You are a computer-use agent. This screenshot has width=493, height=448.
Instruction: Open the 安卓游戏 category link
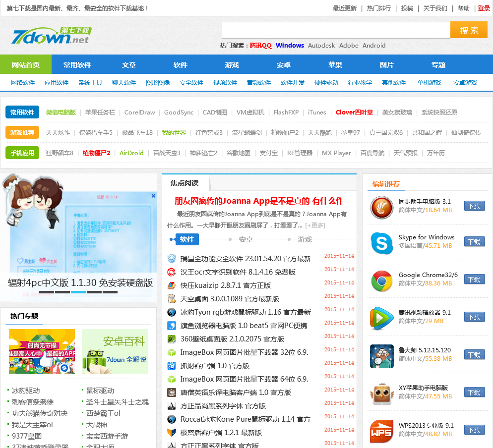pos(465,83)
